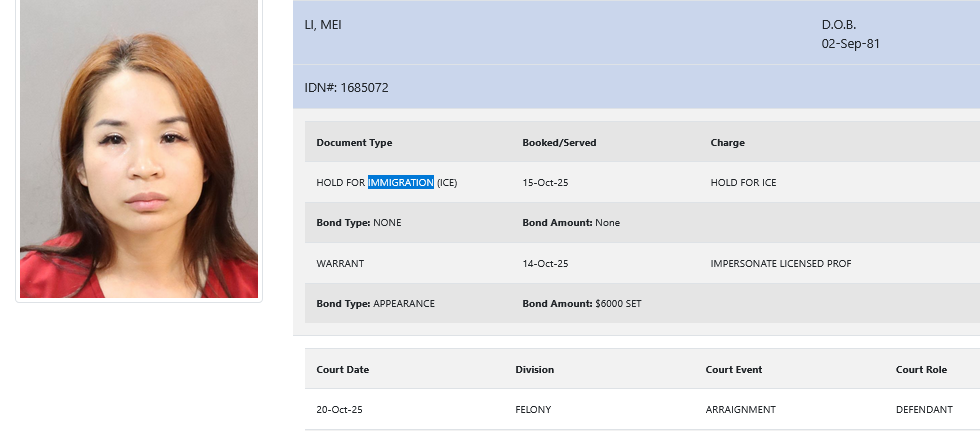Click the booking photo thumbnail
The image size is (980, 431).
(x=138, y=150)
